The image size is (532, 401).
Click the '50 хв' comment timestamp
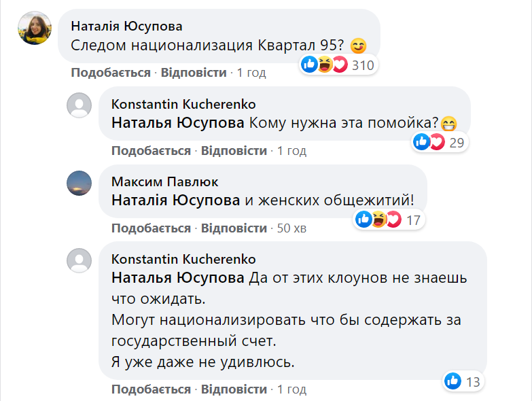[291, 228]
